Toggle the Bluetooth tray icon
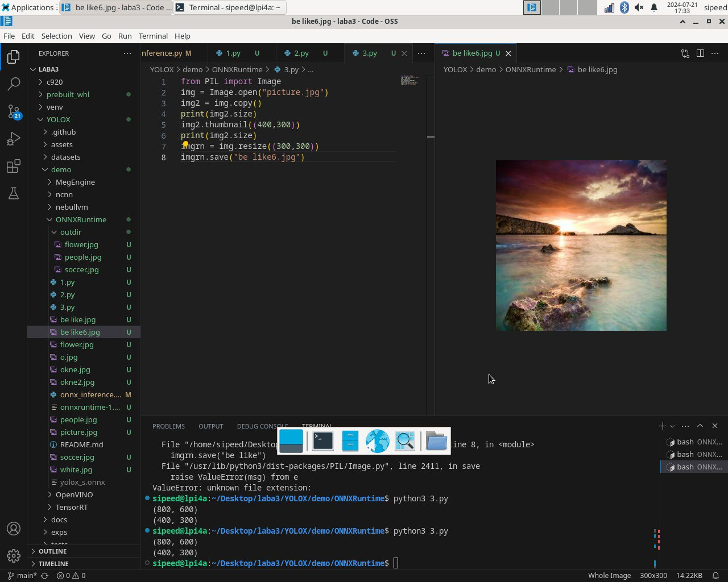 pyautogui.click(x=624, y=7)
